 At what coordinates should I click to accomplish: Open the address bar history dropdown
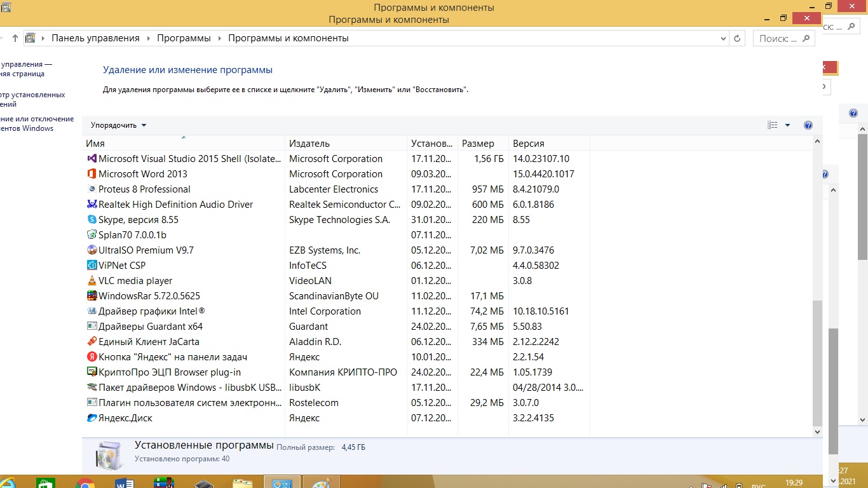(x=724, y=38)
